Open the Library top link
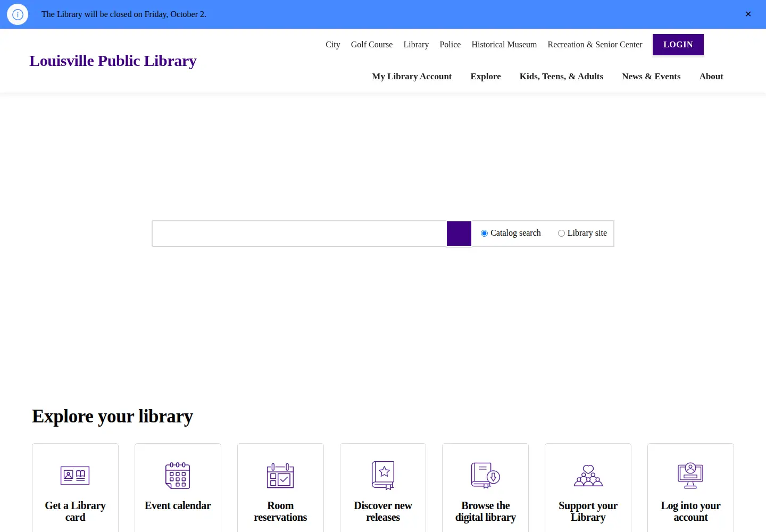The width and height of the screenshot is (766, 532). tap(416, 45)
